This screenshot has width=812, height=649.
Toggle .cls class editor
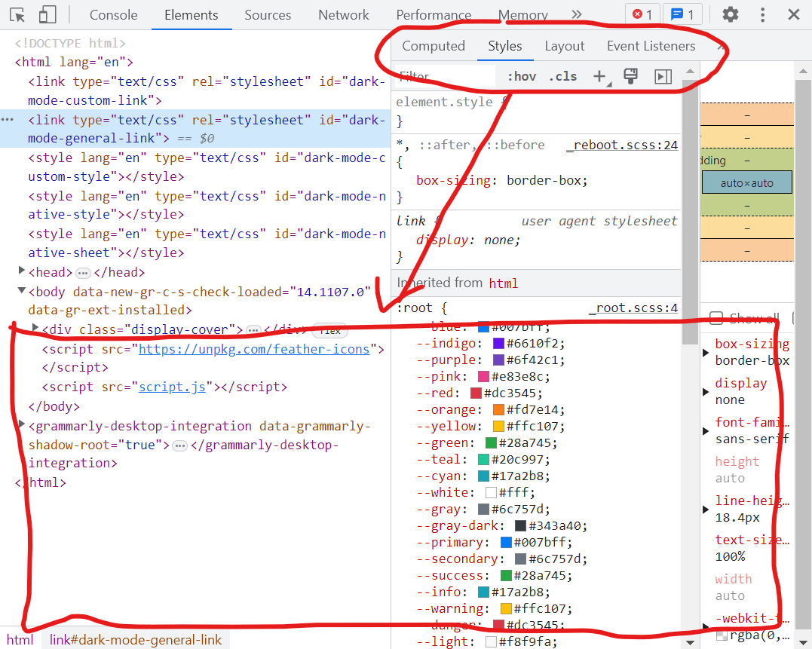click(563, 77)
